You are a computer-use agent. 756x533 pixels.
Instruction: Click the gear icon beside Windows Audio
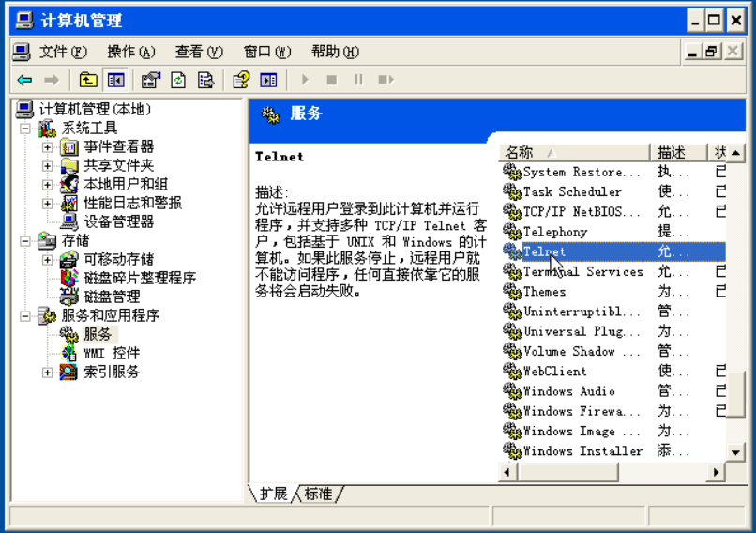click(511, 391)
